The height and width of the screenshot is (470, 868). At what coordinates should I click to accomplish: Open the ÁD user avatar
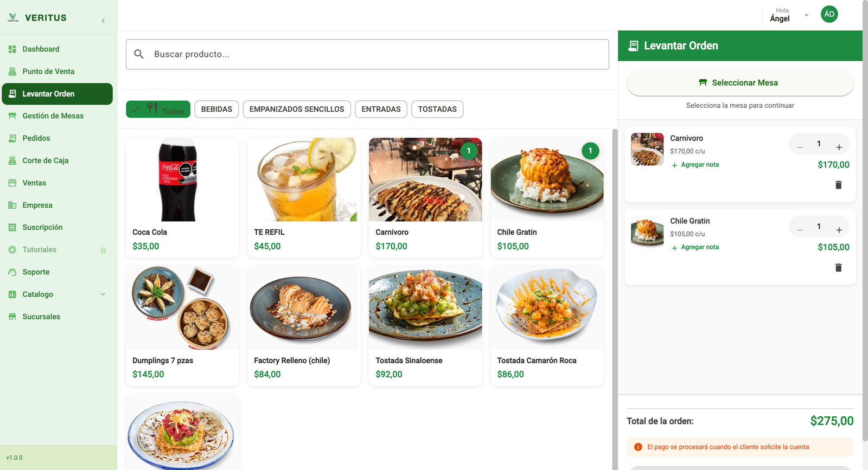tap(829, 14)
